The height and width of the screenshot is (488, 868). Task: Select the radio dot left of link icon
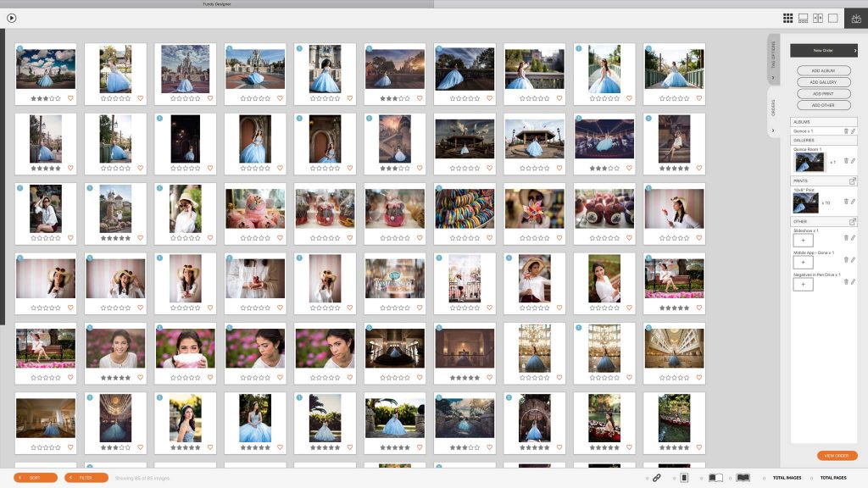[647, 478]
